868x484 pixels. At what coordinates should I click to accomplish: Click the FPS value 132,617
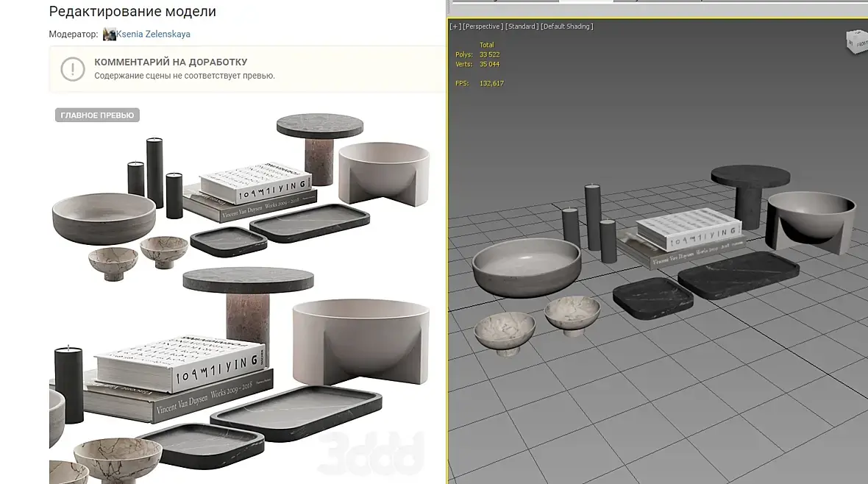point(491,84)
